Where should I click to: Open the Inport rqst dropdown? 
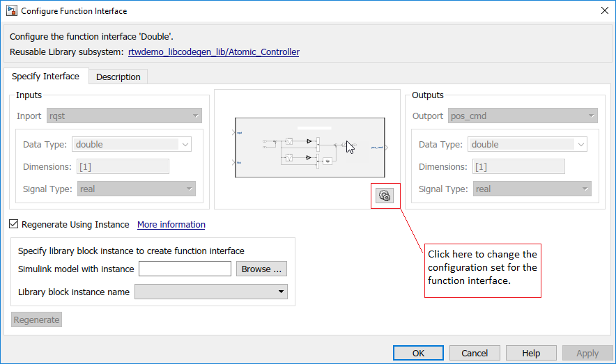coord(124,116)
